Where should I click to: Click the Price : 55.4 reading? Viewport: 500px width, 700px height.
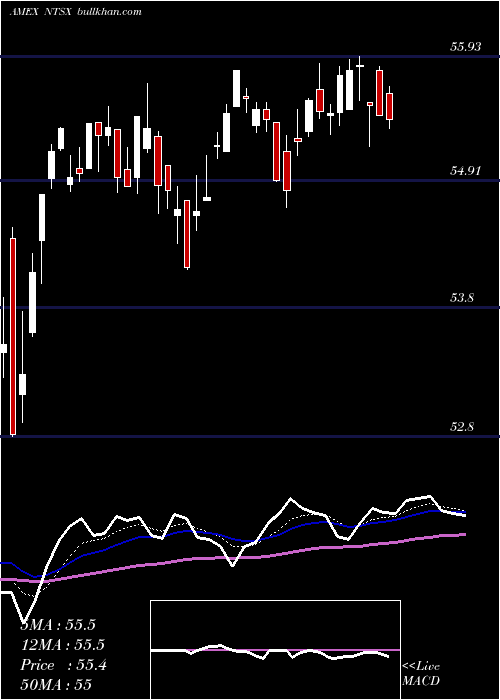point(63,665)
